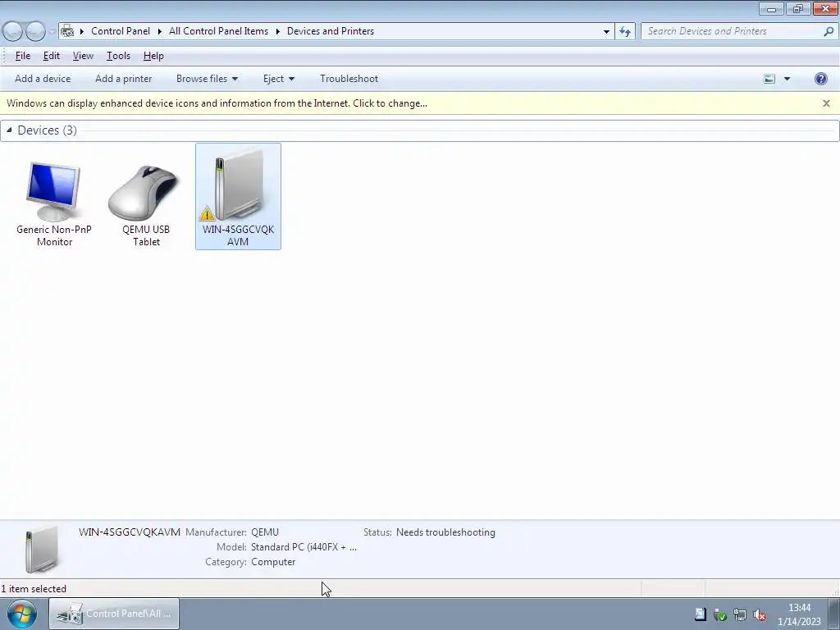Click the WIN-4SGGCVQKAVM name in details pane
This screenshot has width=840, height=630.
[130, 532]
